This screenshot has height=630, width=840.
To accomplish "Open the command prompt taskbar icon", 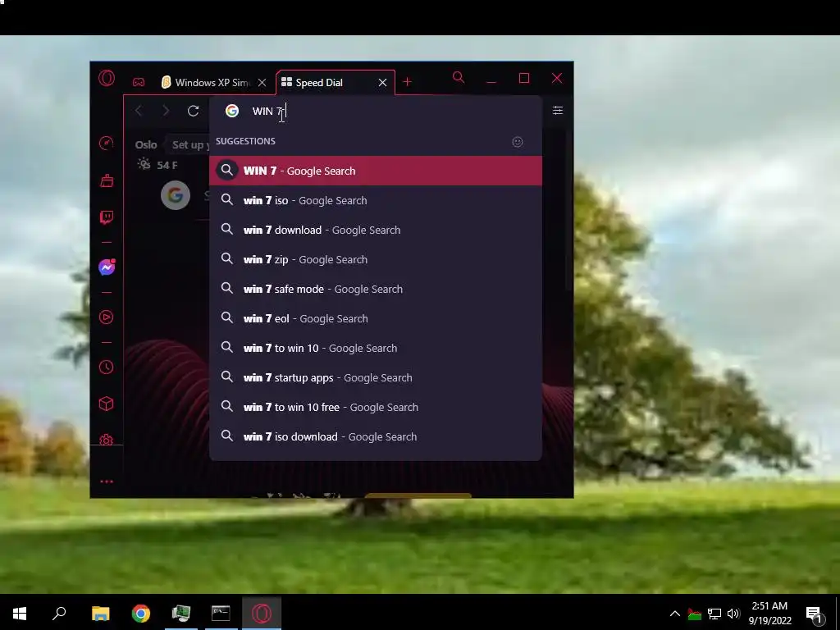I will click(221, 613).
